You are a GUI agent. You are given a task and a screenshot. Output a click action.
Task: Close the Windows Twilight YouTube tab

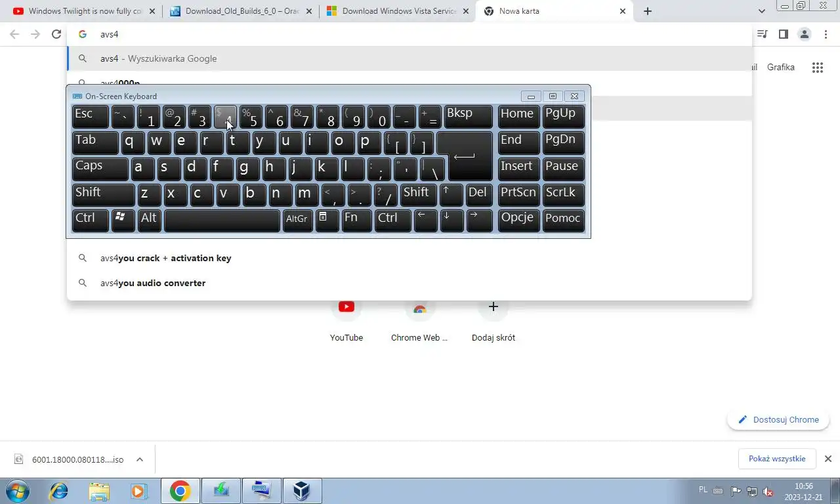point(152,11)
